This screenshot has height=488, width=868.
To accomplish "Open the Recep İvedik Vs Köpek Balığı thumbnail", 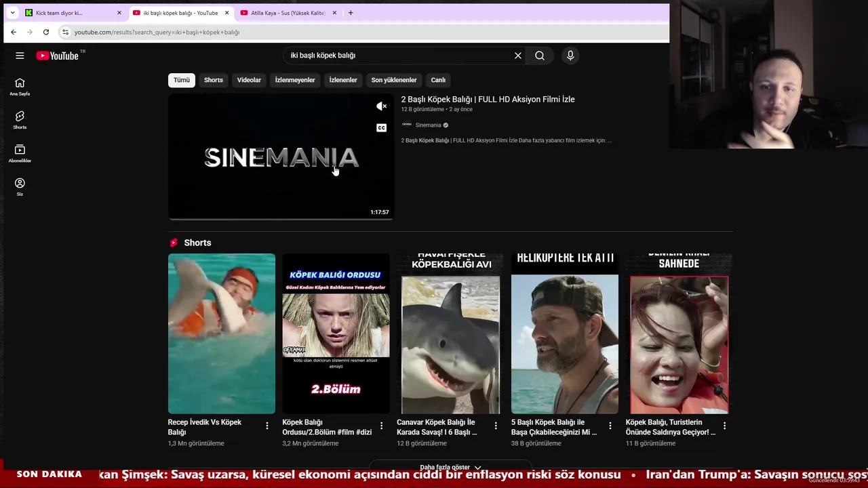I will 222,333.
